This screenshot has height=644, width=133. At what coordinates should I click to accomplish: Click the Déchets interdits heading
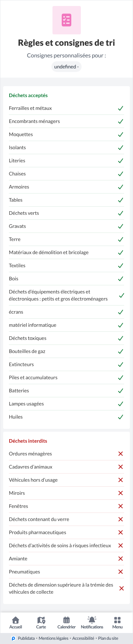28,441
